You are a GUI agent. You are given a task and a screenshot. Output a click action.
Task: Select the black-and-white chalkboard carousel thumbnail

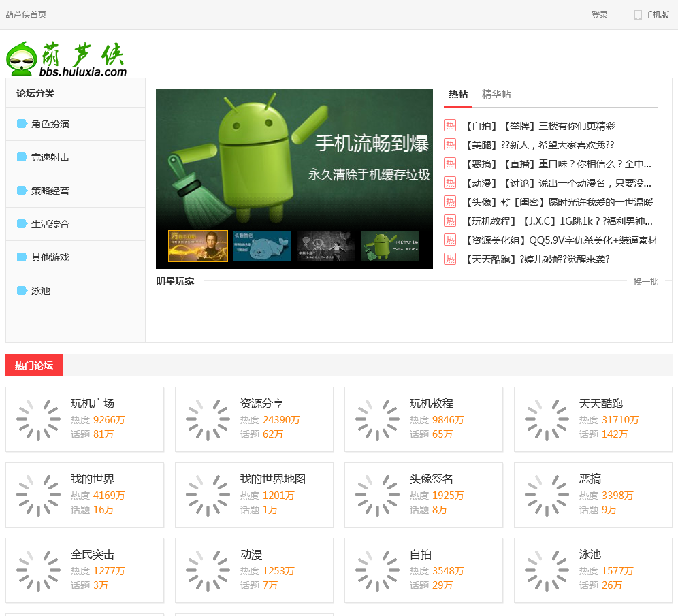click(326, 246)
